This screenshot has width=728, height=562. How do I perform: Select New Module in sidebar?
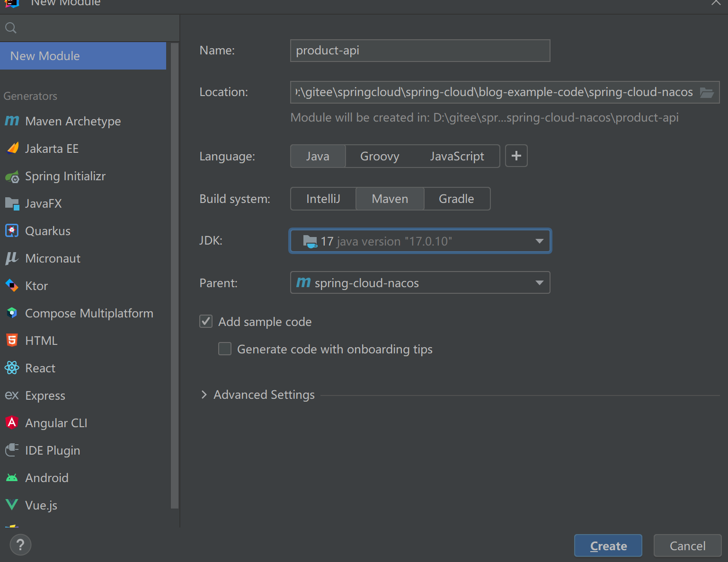[x=83, y=56]
